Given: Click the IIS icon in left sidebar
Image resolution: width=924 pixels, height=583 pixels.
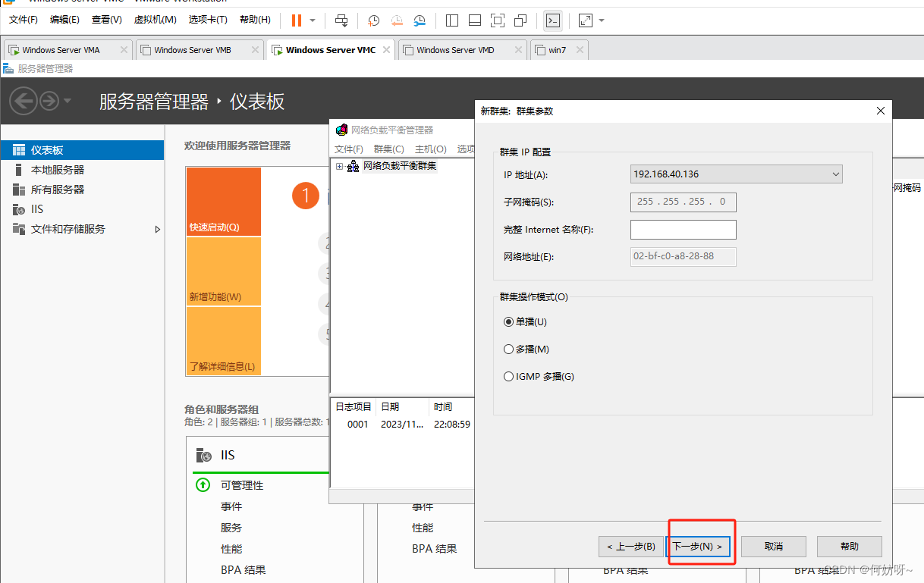Looking at the screenshot, I should (x=19, y=209).
